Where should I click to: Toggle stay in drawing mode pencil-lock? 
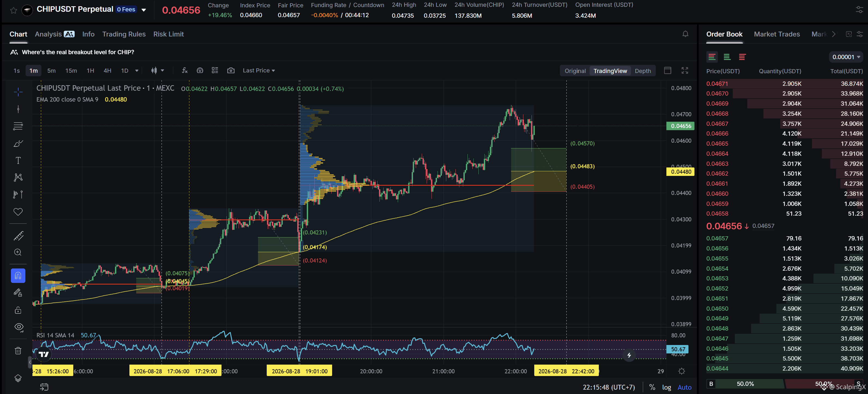pyautogui.click(x=18, y=293)
